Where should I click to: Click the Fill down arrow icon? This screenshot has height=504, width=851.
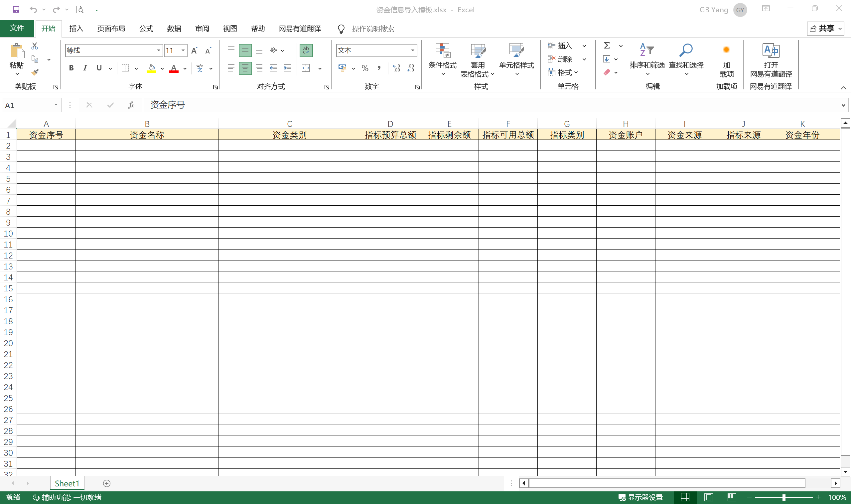[607, 59]
